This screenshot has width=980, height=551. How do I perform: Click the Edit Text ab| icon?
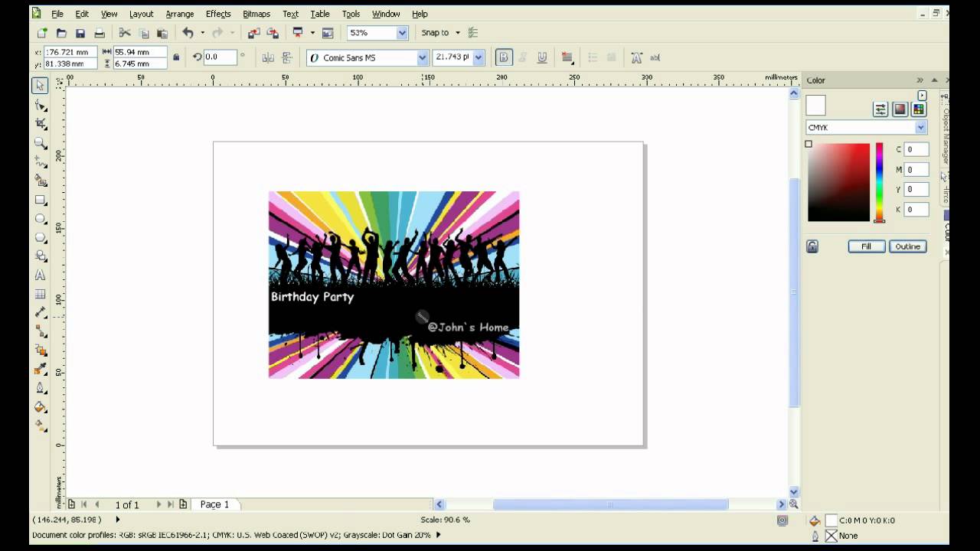[x=655, y=57]
